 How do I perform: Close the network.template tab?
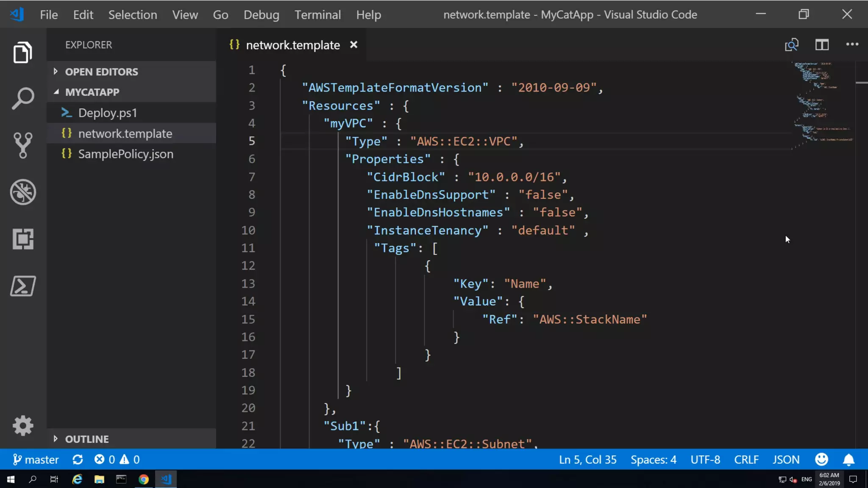tap(353, 44)
